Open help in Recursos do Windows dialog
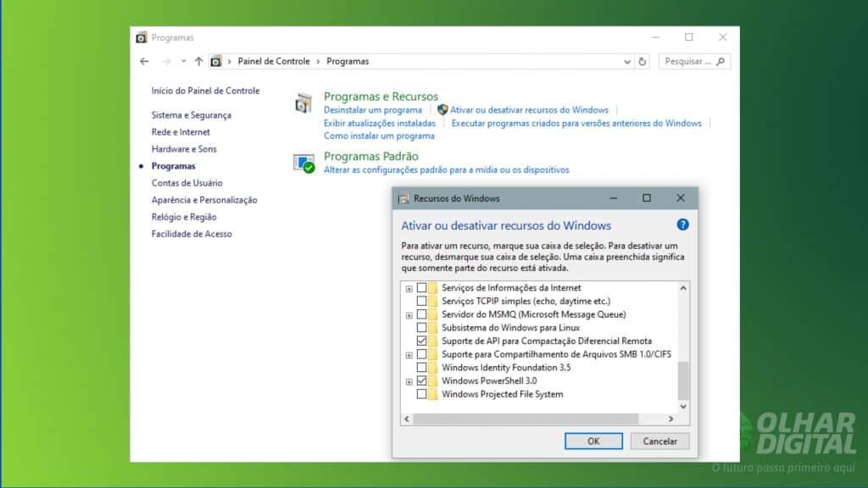Image resolution: width=868 pixels, height=488 pixels. (x=682, y=225)
